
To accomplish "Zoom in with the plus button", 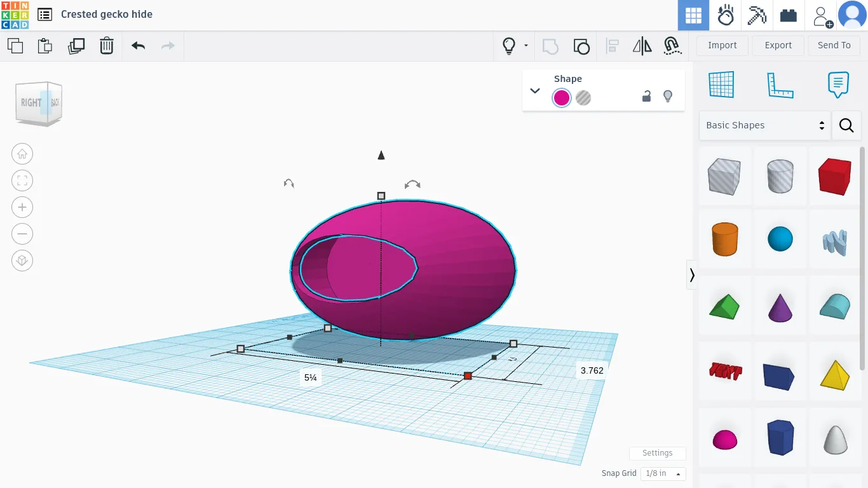I will click(22, 207).
